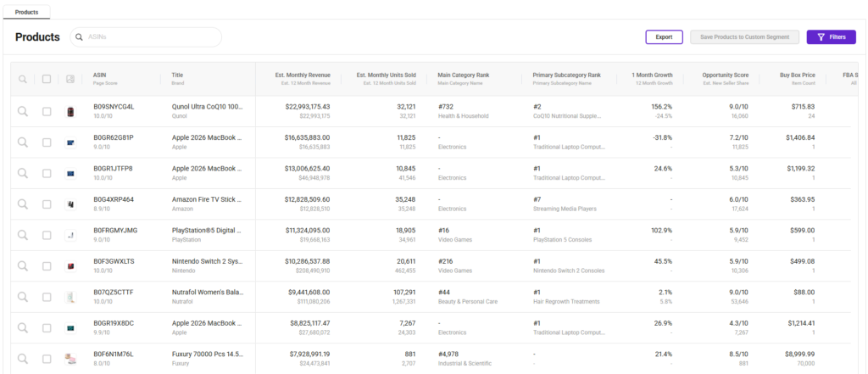The width and height of the screenshot is (868, 374).
Task: Sort by ASIN column header
Action: (x=99, y=75)
